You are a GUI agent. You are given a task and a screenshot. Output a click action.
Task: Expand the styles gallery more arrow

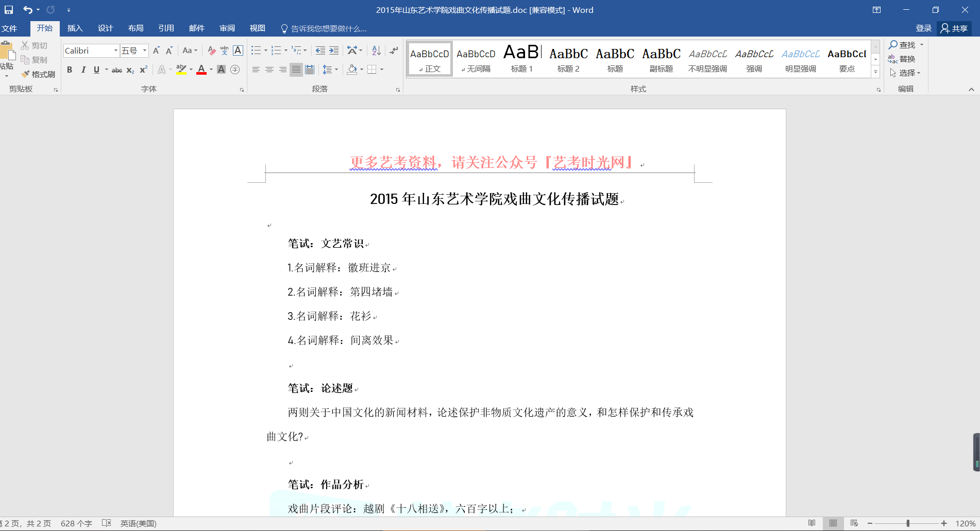875,72
